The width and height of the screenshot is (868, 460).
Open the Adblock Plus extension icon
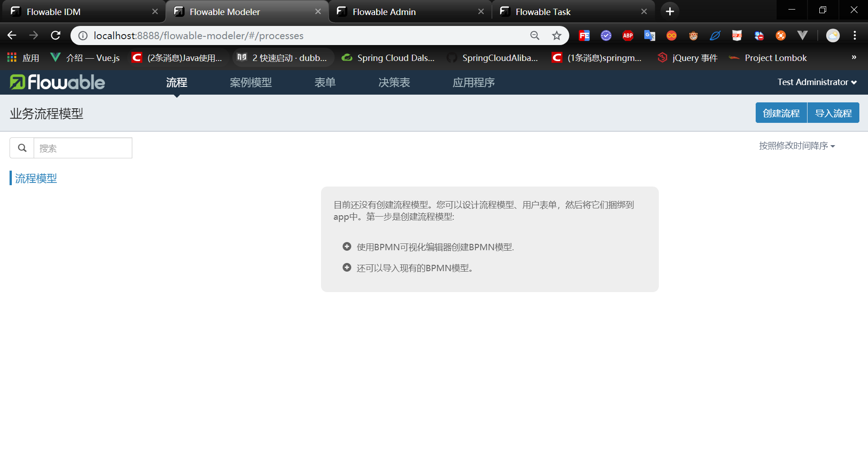tap(628, 35)
